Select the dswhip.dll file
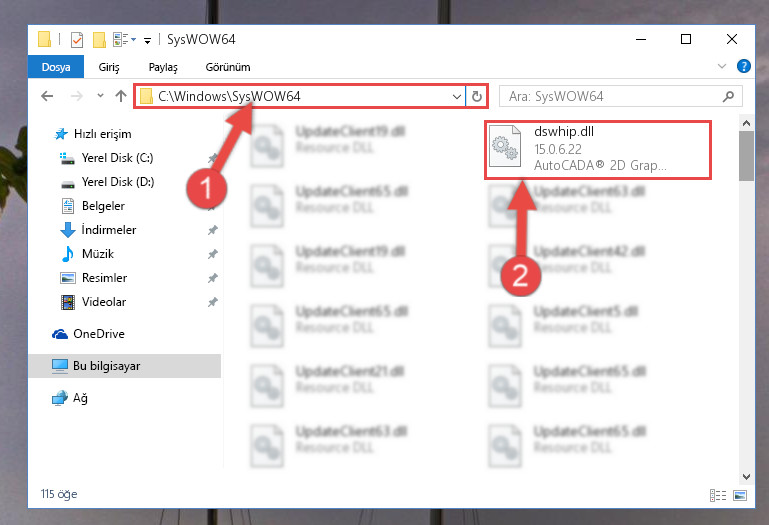This screenshot has height=525, width=769. (598, 150)
